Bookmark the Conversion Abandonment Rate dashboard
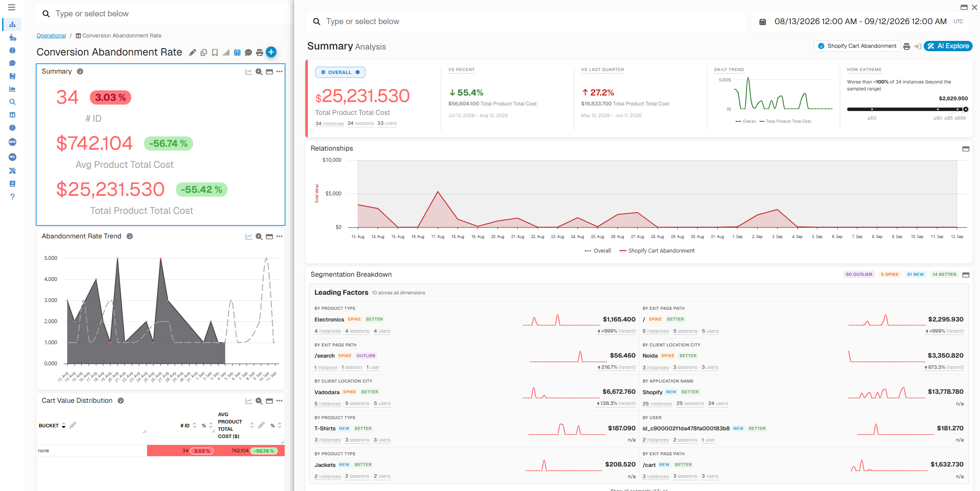 [215, 52]
